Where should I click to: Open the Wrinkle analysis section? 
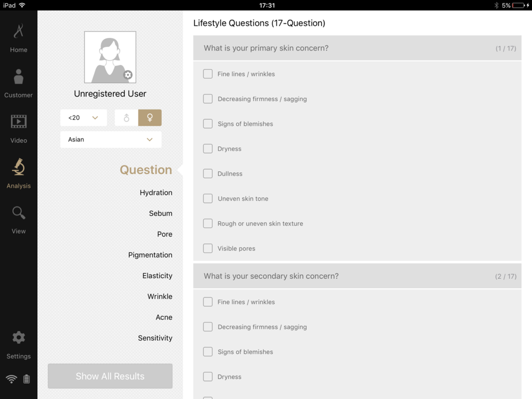(x=160, y=296)
